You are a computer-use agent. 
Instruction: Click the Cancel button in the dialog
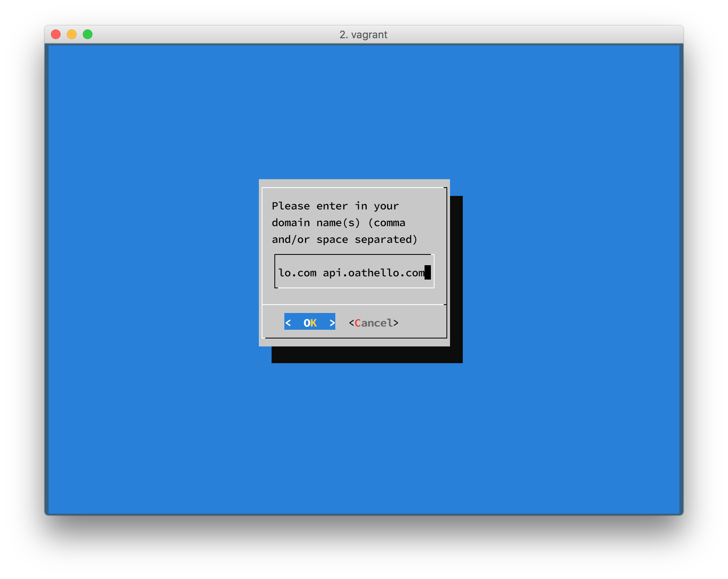coord(373,323)
